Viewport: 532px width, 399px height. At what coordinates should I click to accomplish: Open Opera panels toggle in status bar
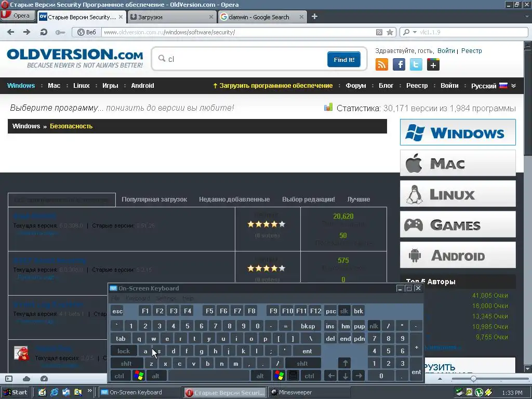tap(9, 379)
